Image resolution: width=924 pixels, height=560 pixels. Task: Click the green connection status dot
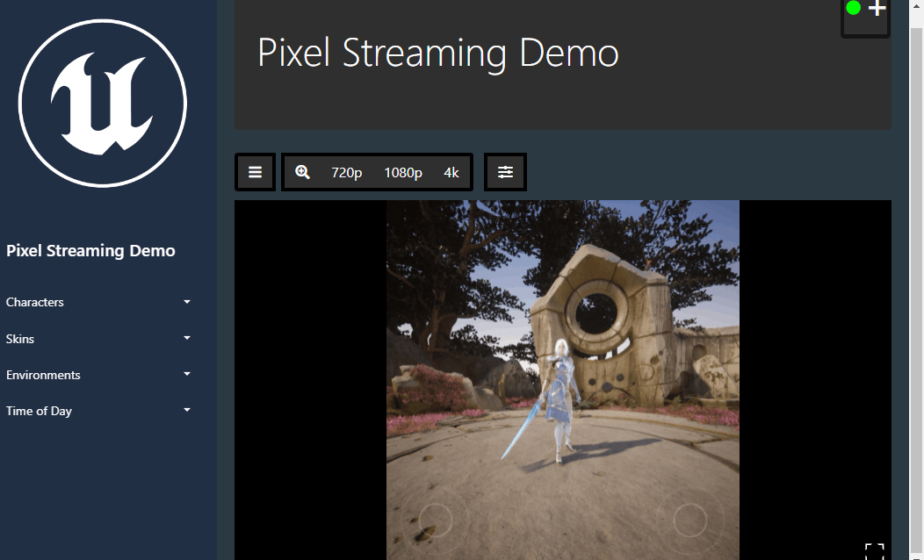tap(853, 8)
